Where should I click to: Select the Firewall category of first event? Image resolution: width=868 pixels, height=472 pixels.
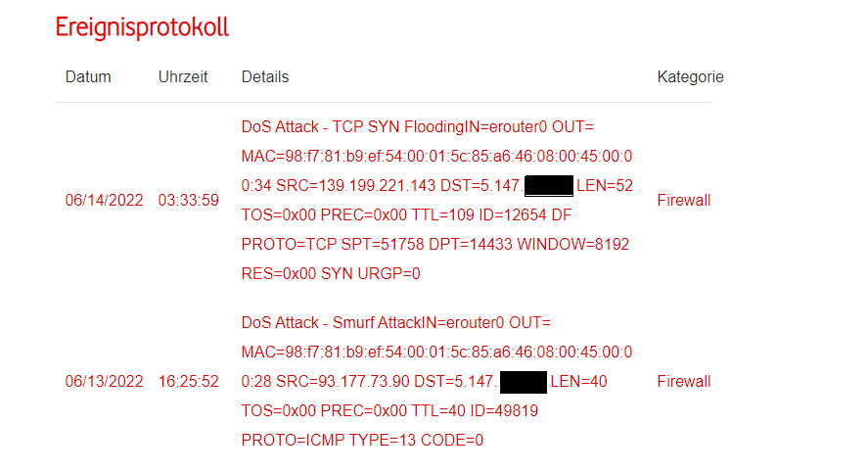[684, 200]
